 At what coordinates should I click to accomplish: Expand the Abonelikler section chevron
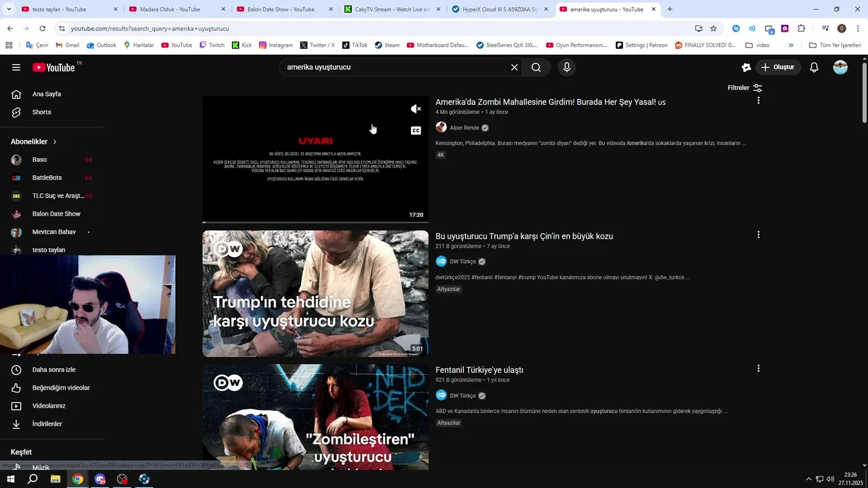(55, 142)
